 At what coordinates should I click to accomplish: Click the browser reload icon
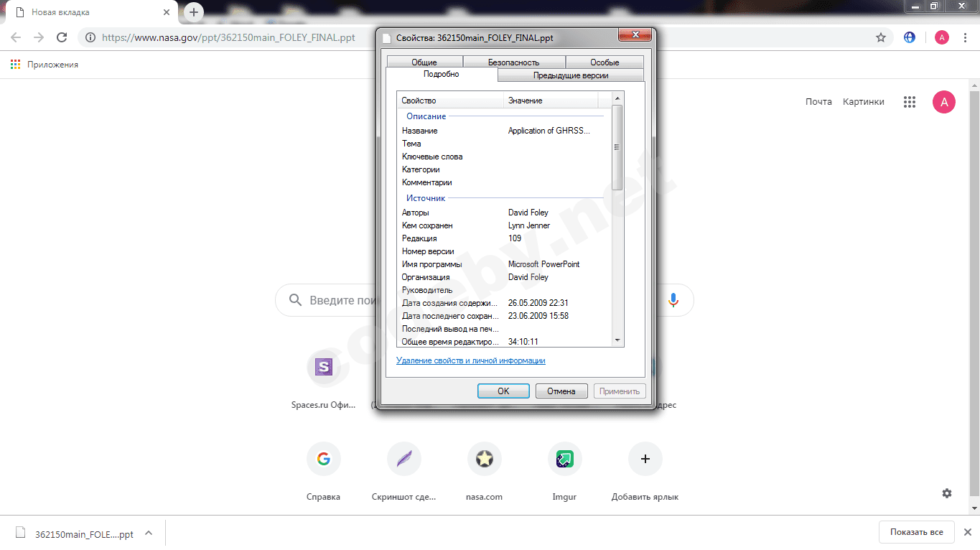tap(62, 37)
